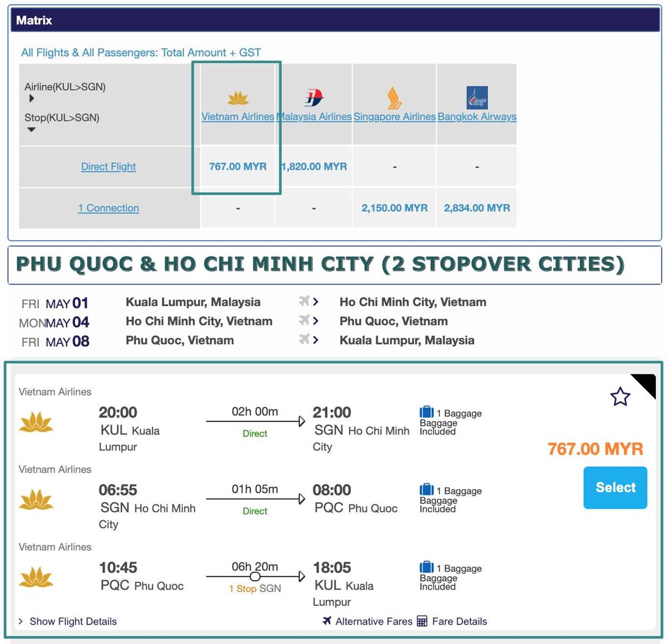Click plane arrow icon for Phu Quoc to Kuala Lumpur leg
This screenshot has width=667, height=644.
point(308,340)
